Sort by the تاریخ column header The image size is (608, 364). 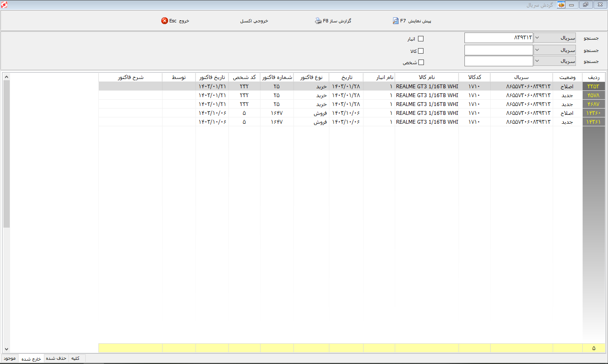[346, 77]
